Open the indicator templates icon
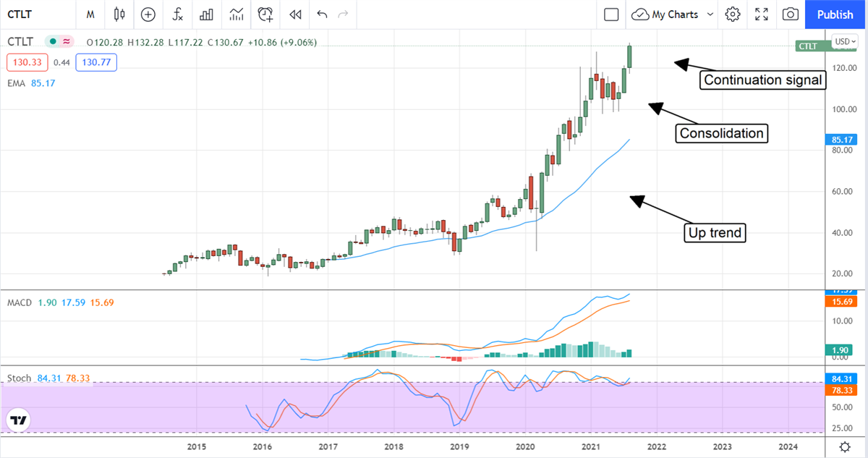The height and width of the screenshot is (458, 868). point(236,14)
